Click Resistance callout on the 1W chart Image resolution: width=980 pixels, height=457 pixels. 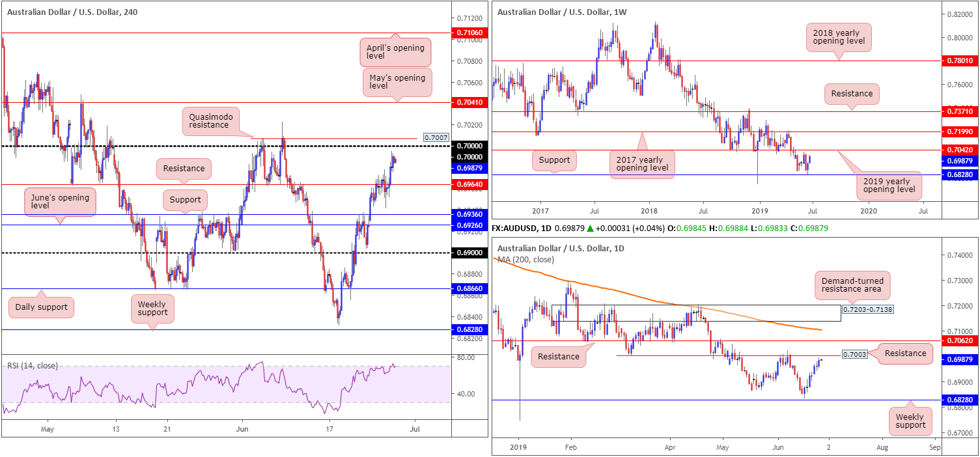(x=852, y=94)
